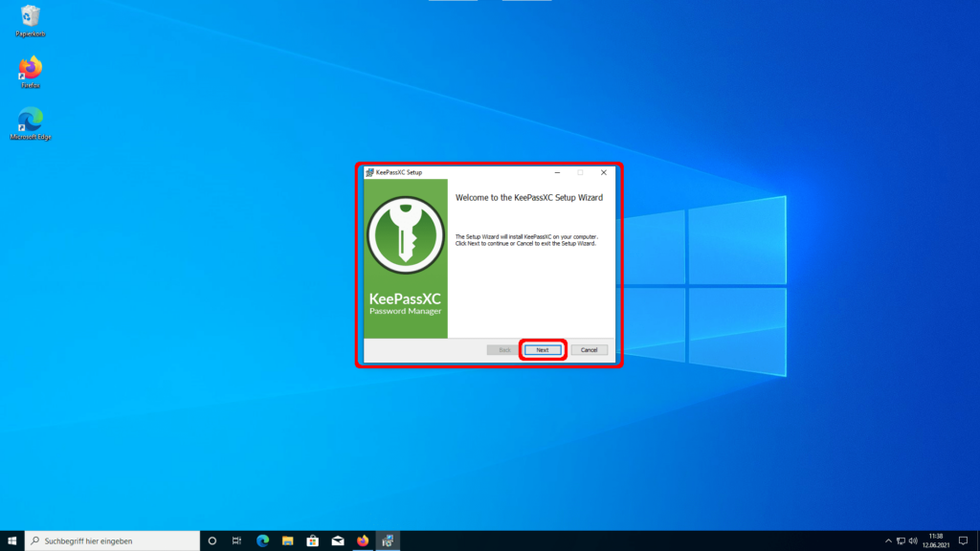Open the volume tray icon
Viewport: 980px width, 551px height.
pos(913,541)
